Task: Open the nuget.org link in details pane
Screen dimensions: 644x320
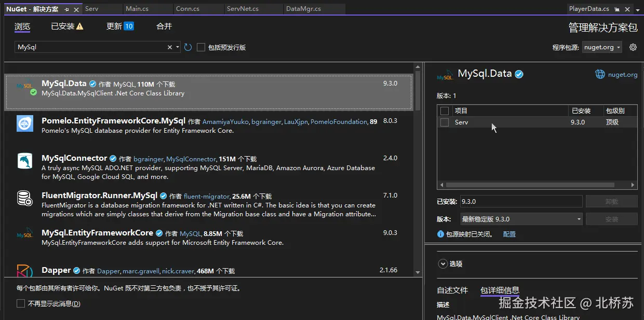Action: point(623,74)
